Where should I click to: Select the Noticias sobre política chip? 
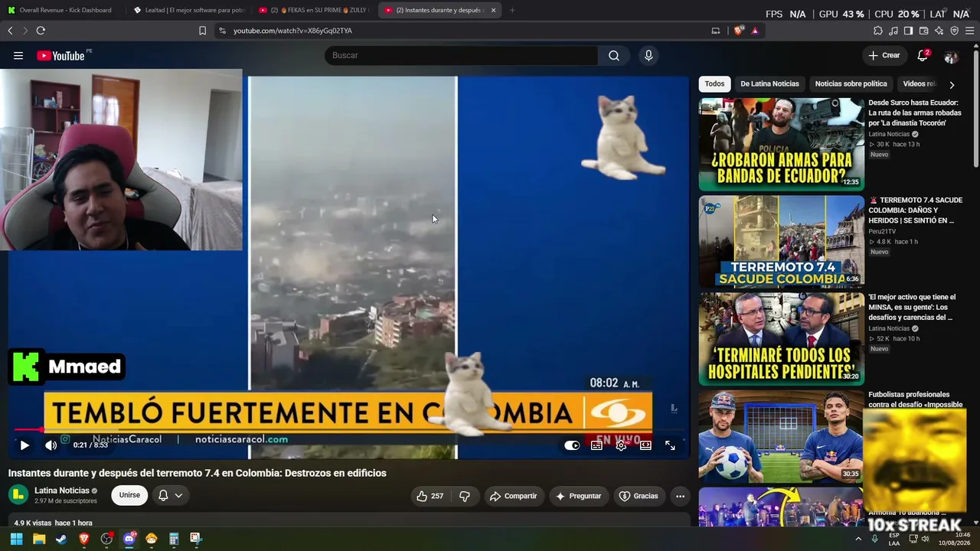point(851,84)
